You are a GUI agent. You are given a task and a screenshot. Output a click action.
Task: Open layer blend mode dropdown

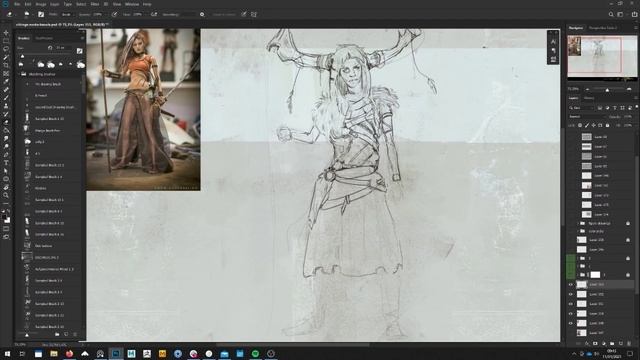pos(586,116)
